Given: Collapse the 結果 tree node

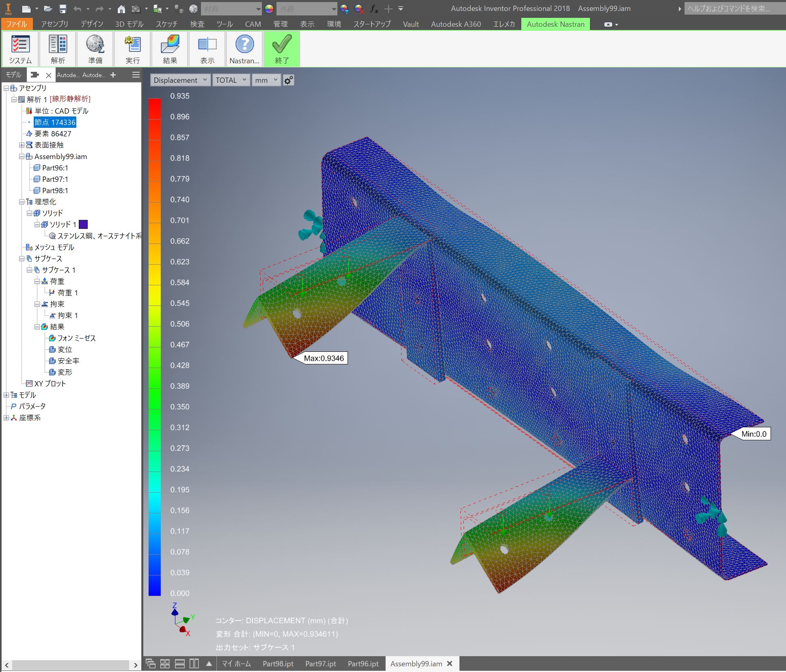Looking at the screenshot, I should [37, 327].
